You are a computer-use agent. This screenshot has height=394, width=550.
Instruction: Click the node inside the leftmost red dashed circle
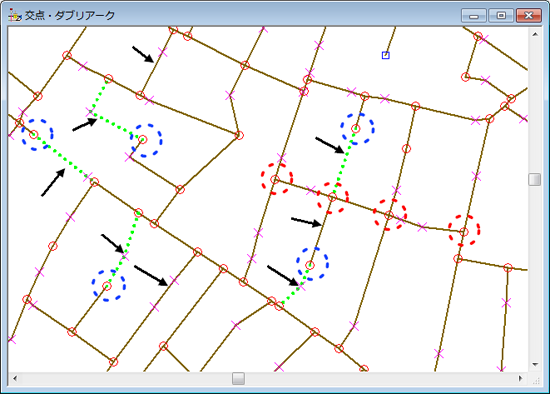click(x=275, y=180)
